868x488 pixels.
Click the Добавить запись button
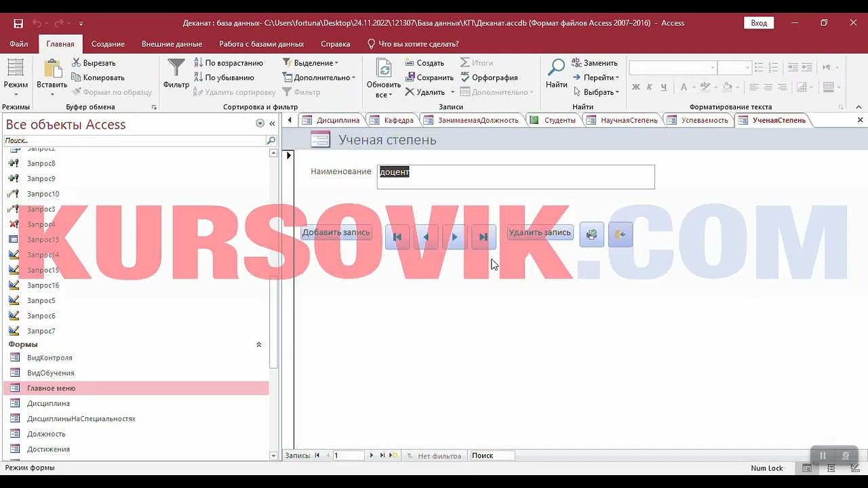(336, 232)
